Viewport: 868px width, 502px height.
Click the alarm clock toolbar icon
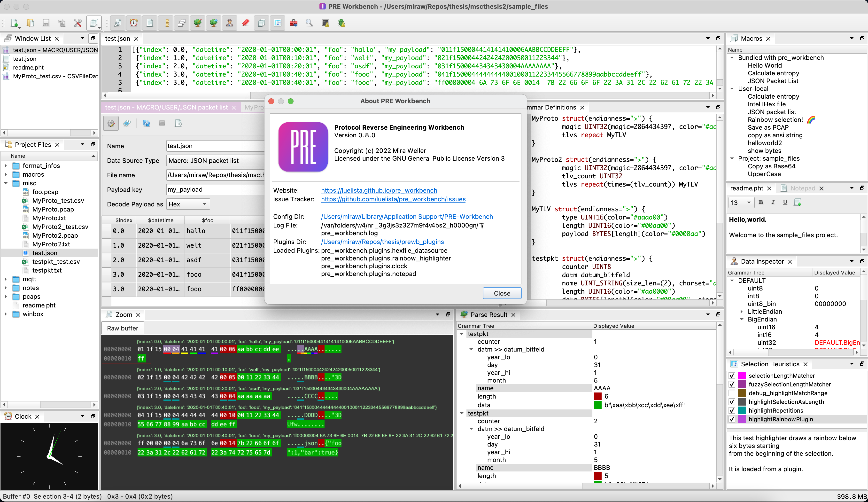click(134, 23)
